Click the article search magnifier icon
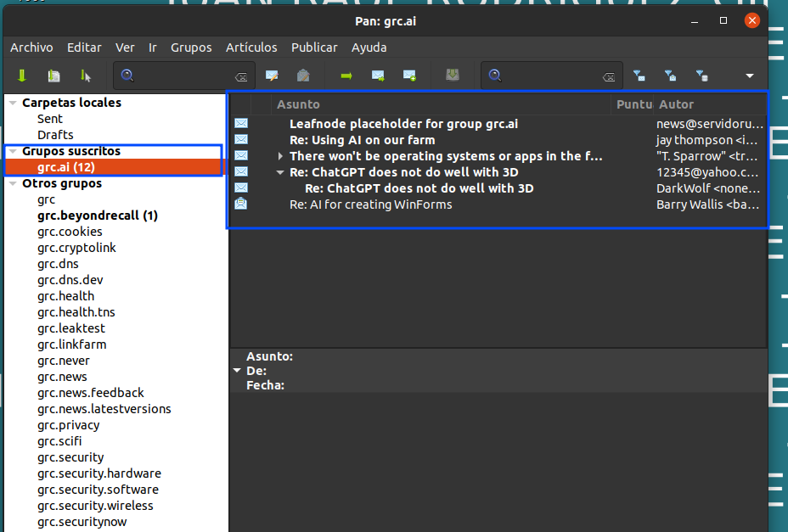 pos(495,76)
